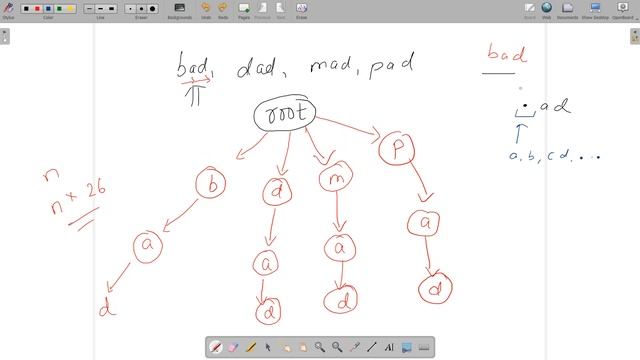Click the Redo button
The height and width of the screenshot is (360, 640).
(223, 11)
